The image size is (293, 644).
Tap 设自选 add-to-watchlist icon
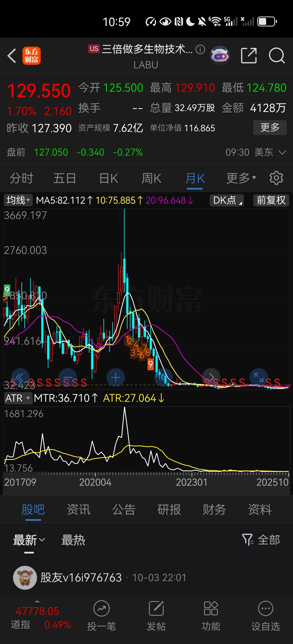click(265, 608)
